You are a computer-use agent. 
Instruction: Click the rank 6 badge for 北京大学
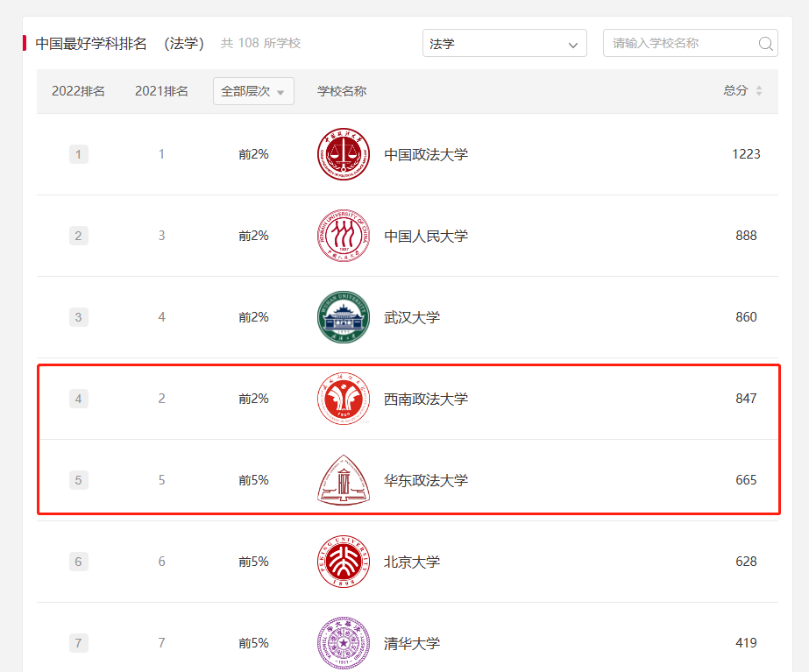(78, 562)
